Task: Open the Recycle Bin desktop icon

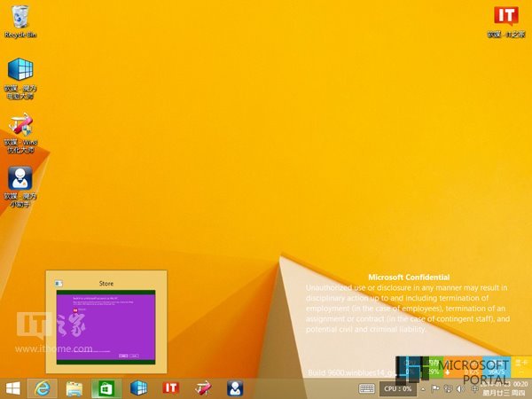Action: [20, 21]
